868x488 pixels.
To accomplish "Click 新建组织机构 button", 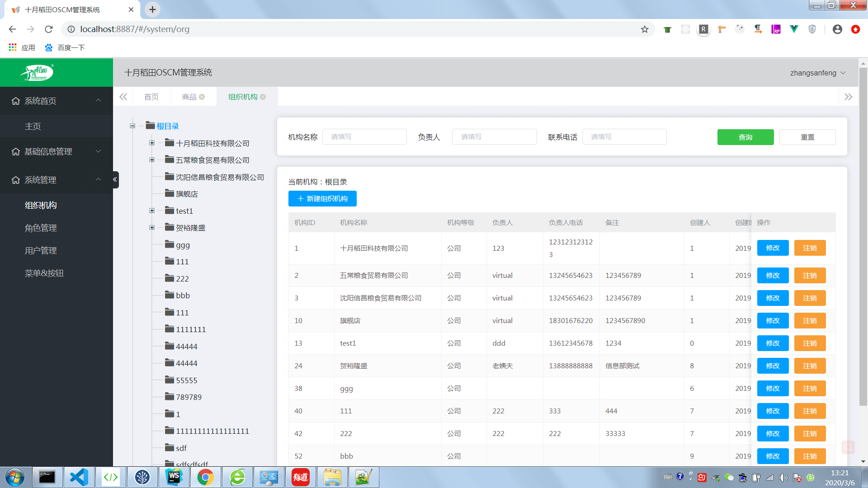I will (322, 199).
